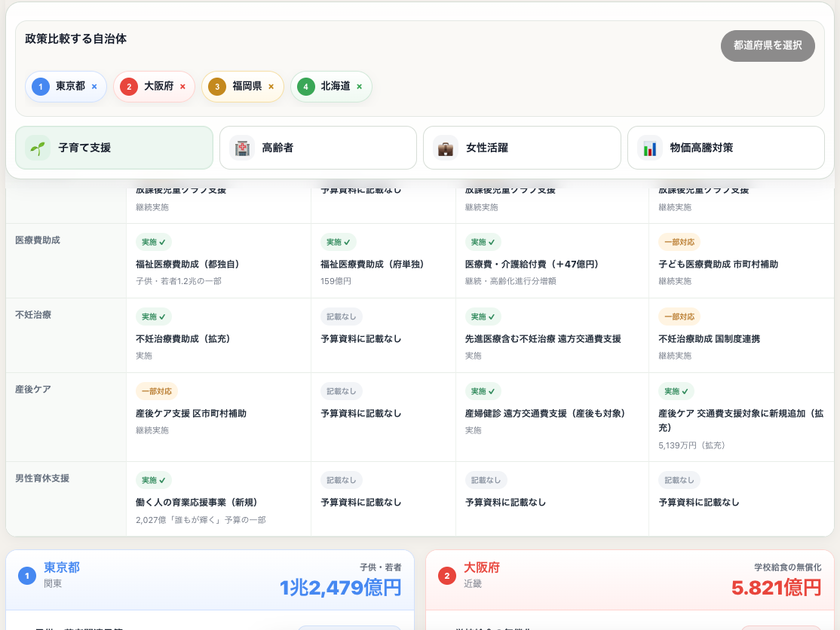Click the number 1 badge on the 東京都 chip

(40, 87)
